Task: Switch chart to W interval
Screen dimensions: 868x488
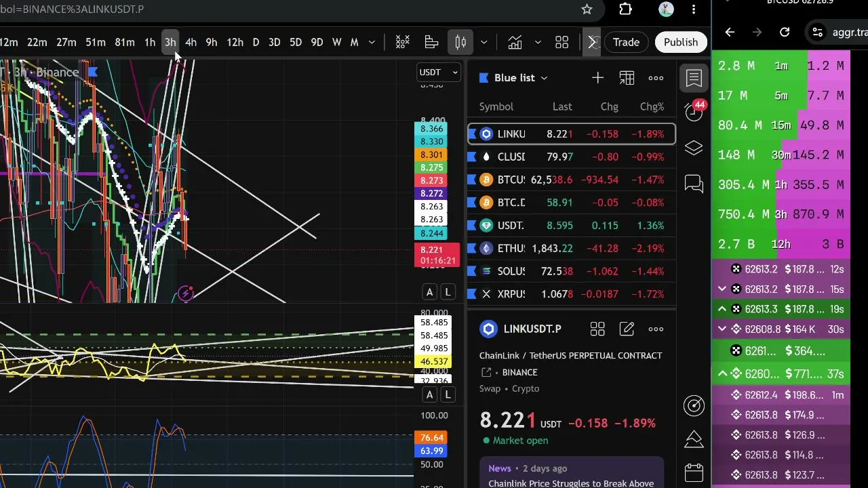Action: (336, 43)
